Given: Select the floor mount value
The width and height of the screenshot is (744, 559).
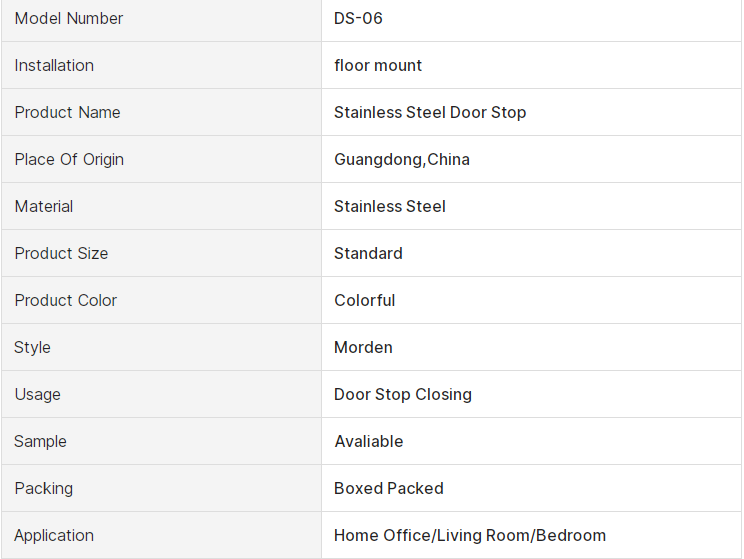Looking at the screenshot, I should point(378,65).
